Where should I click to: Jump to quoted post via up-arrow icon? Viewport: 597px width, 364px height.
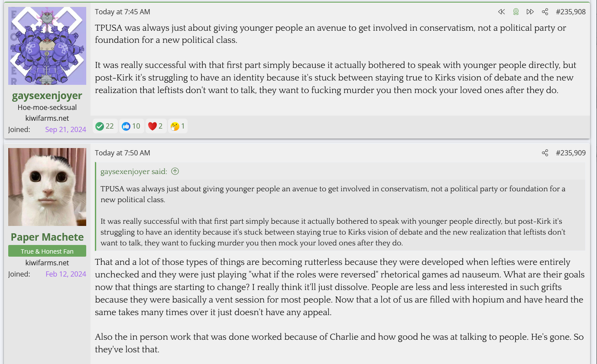pyautogui.click(x=175, y=171)
